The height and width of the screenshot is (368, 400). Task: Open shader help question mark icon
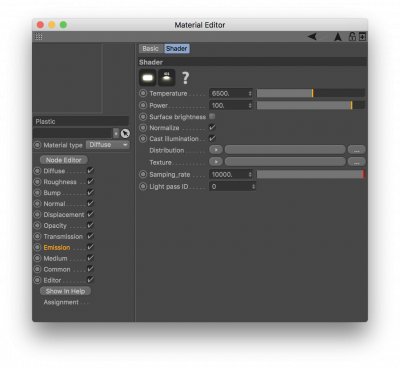(x=185, y=78)
